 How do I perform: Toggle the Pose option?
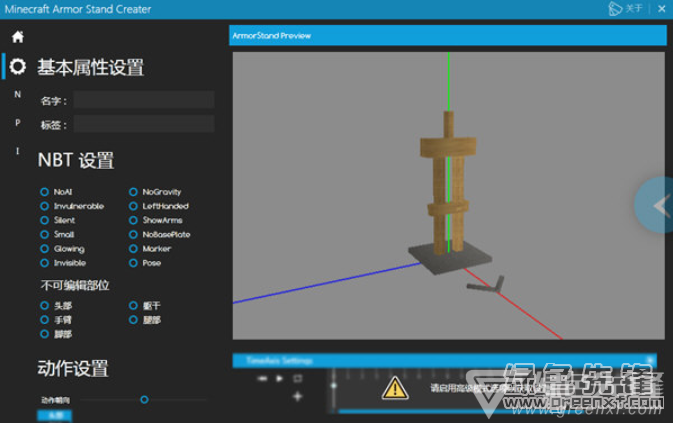133,263
